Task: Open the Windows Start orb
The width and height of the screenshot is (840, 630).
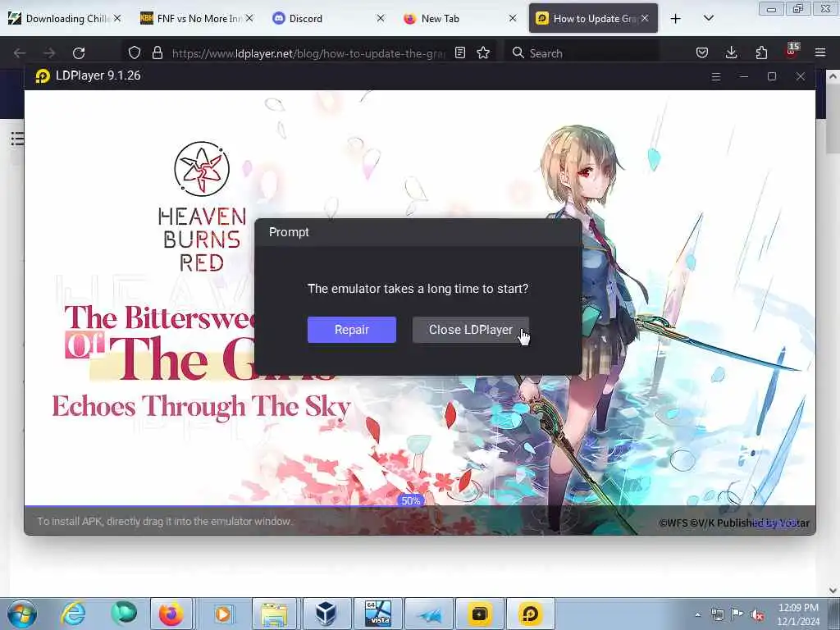Action: (22, 614)
